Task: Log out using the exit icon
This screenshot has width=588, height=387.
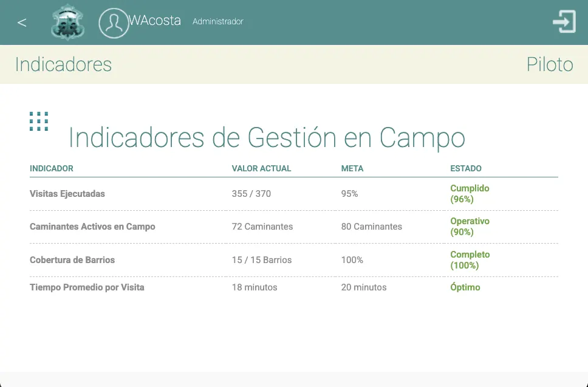Action: pos(564,22)
